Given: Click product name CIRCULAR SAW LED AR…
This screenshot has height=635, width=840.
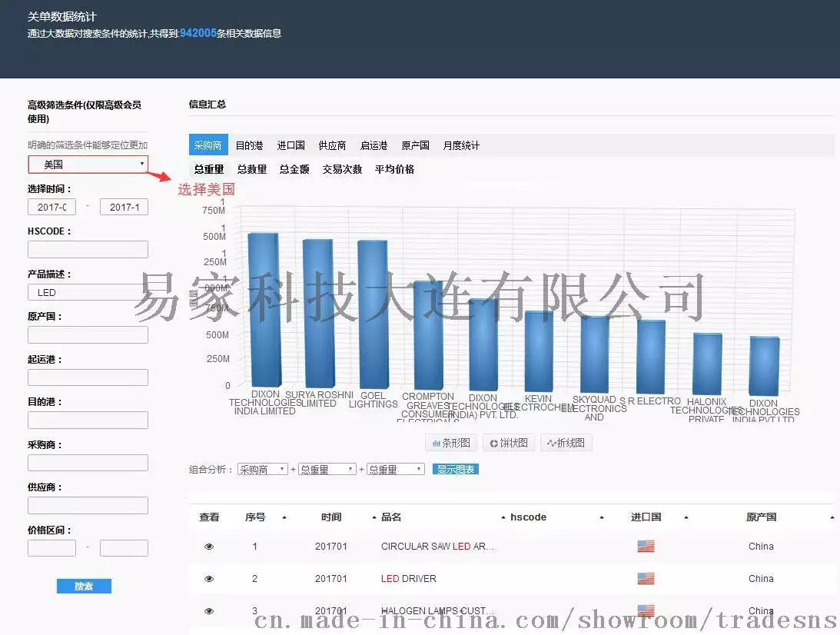Looking at the screenshot, I should pos(437,547).
